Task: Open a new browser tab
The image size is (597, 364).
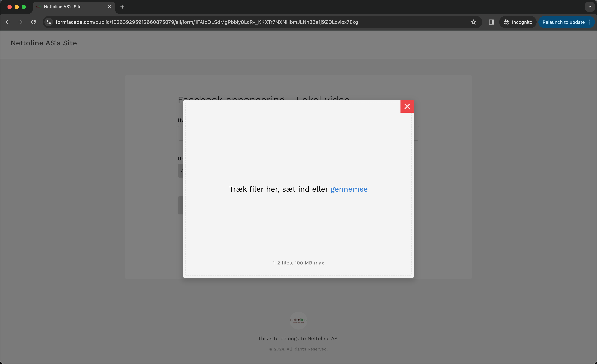Action: [x=122, y=7]
